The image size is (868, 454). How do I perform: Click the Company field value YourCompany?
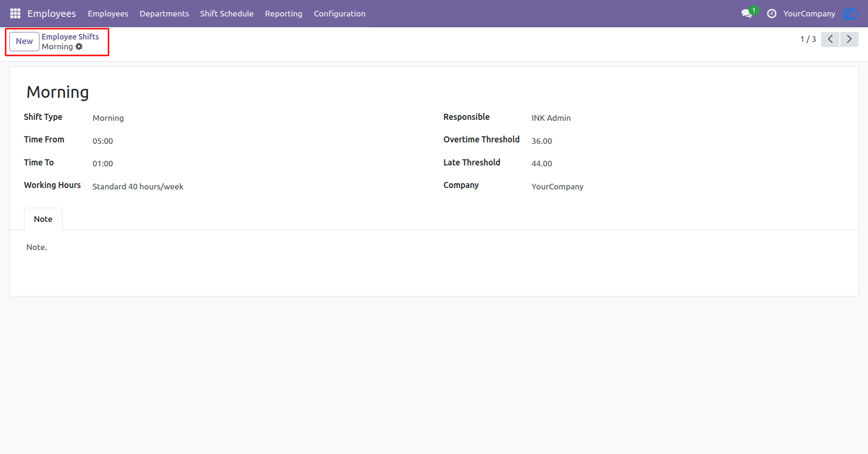click(x=558, y=187)
